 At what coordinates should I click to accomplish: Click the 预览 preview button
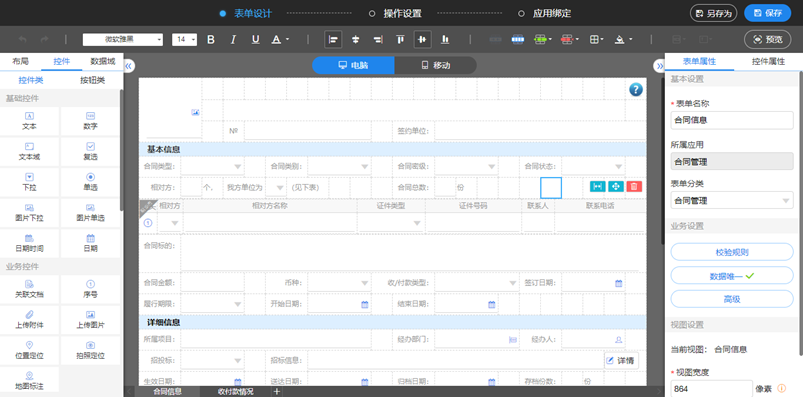point(768,39)
